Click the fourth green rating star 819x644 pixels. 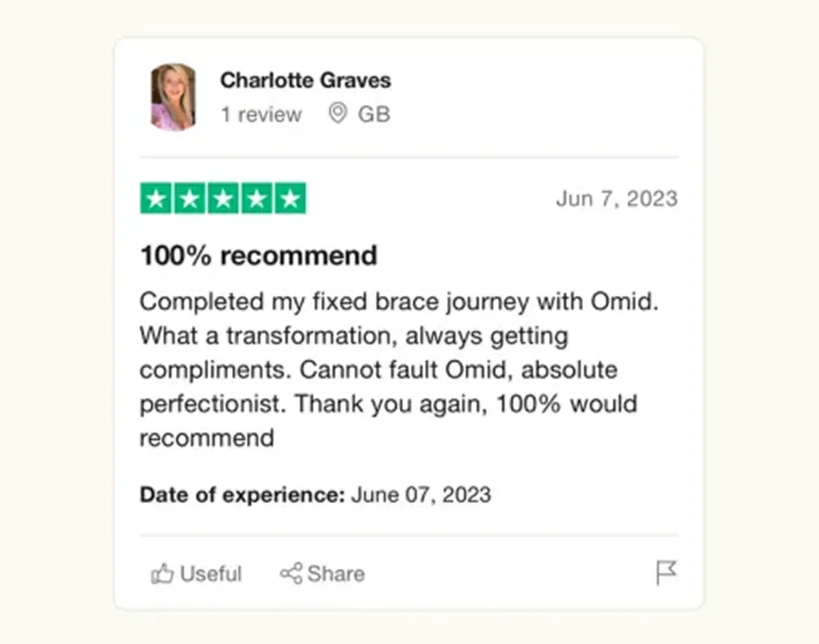tap(257, 198)
